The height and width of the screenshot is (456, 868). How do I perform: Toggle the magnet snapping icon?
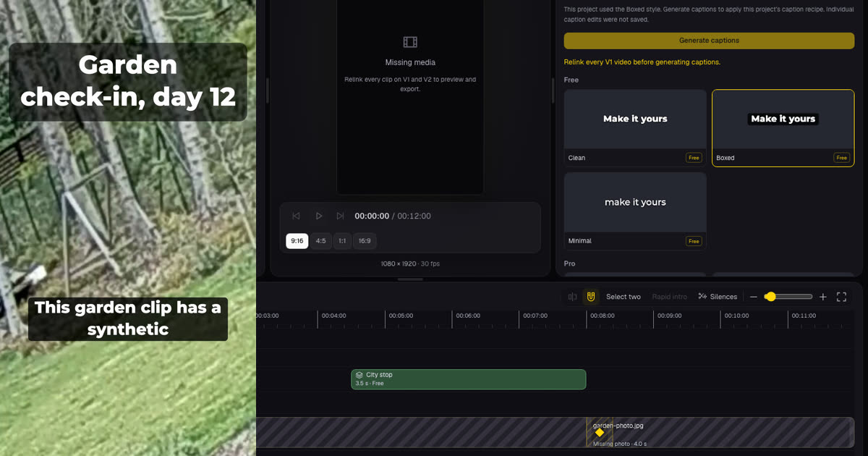pos(591,297)
